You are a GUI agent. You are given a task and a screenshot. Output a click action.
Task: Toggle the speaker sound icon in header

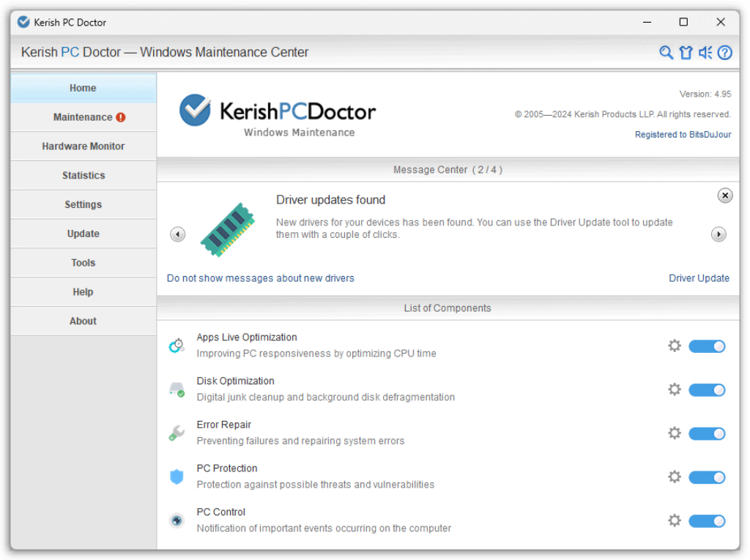coord(705,52)
